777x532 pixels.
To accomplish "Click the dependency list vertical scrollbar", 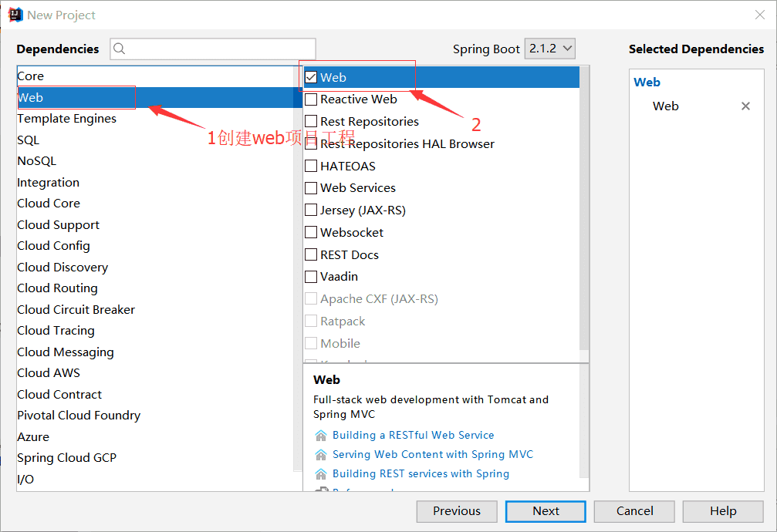I will (x=584, y=208).
